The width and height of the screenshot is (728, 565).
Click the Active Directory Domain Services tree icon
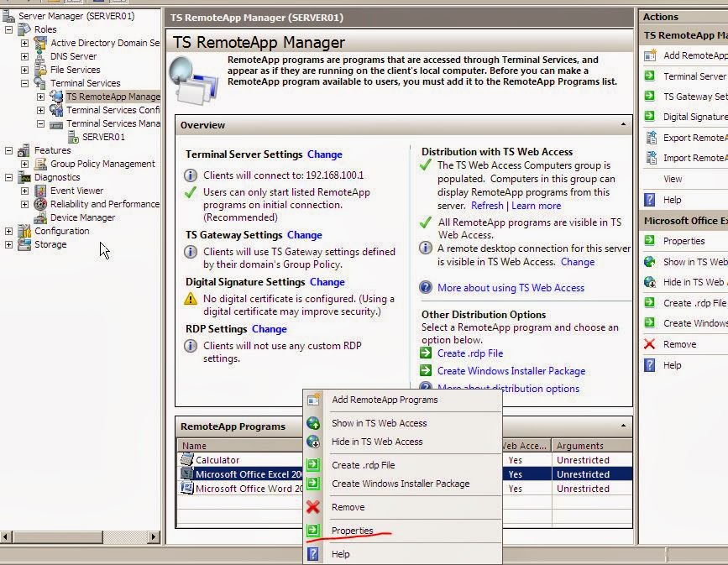[41, 43]
